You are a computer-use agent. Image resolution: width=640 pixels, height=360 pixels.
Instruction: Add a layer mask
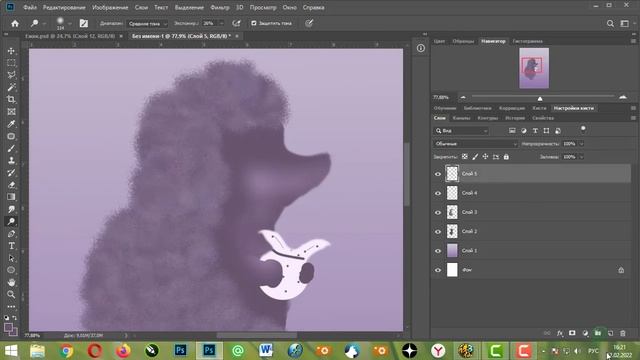[x=572, y=333]
